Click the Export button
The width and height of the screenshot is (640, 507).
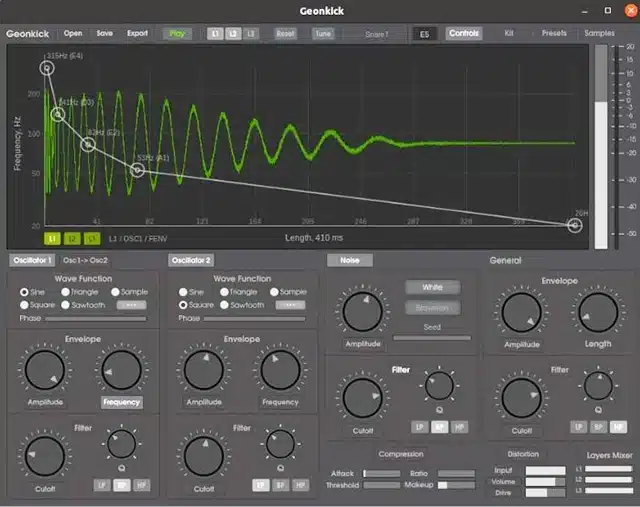pos(137,33)
